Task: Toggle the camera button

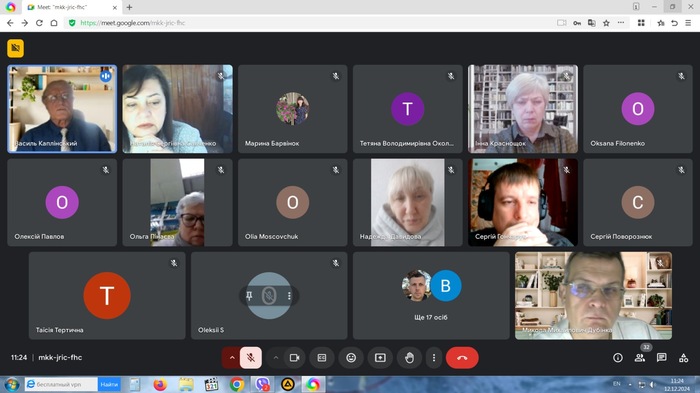Action: [x=294, y=358]
